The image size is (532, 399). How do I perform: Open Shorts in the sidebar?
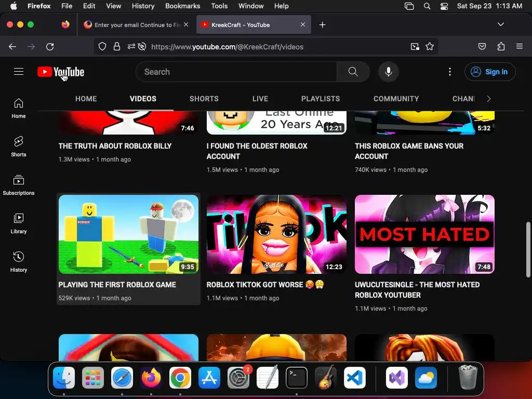(x=19, y=147)
